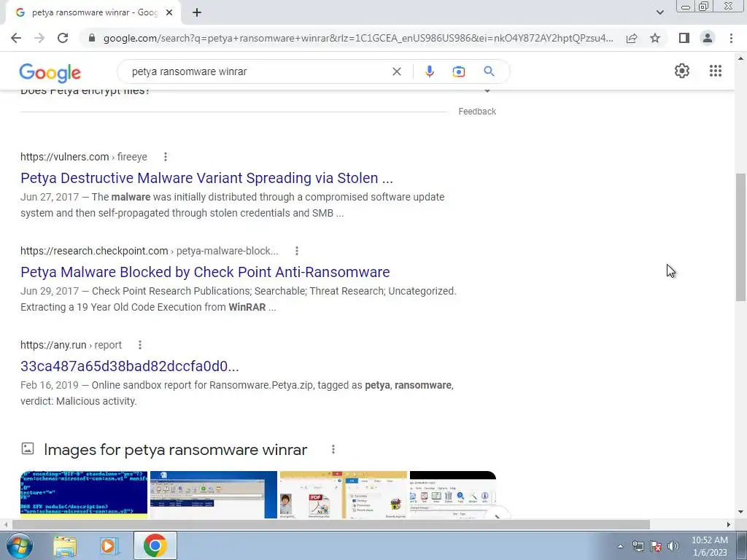Open the blue console text image thumbnail
This screenshot has width=747, height=560.
click(x=84, y=494)
